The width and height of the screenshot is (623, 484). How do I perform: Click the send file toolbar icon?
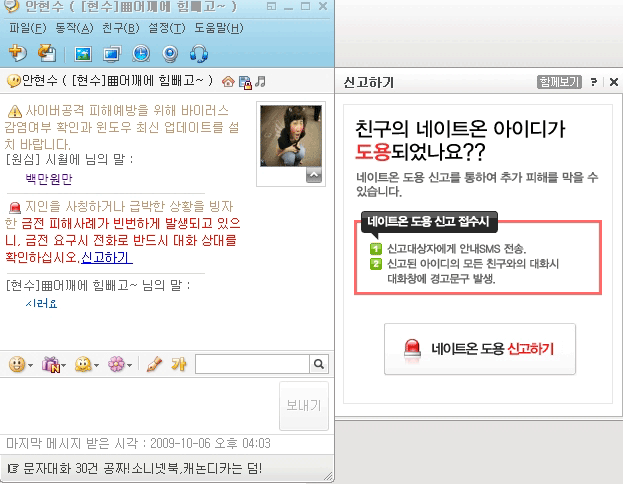[47, 53]
